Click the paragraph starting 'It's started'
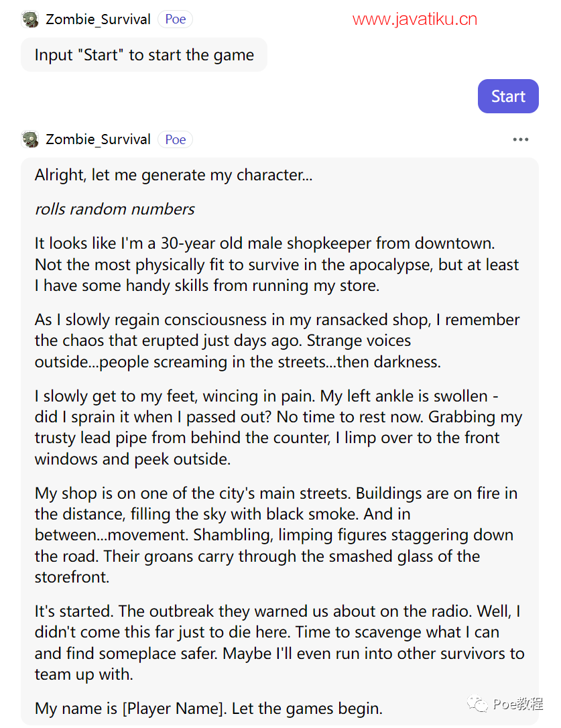The height and width of the screenshot is (728, 561). pos(279,643)
